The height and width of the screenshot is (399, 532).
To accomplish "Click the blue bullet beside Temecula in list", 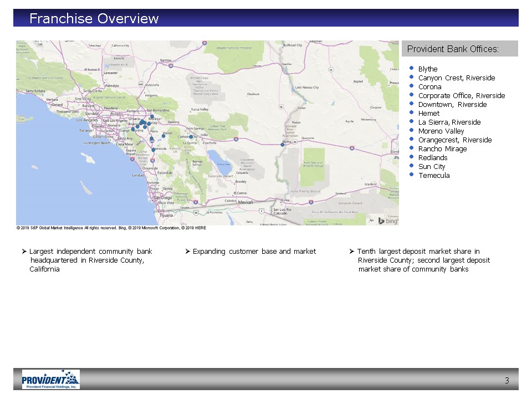I will [x=411, y=175].
